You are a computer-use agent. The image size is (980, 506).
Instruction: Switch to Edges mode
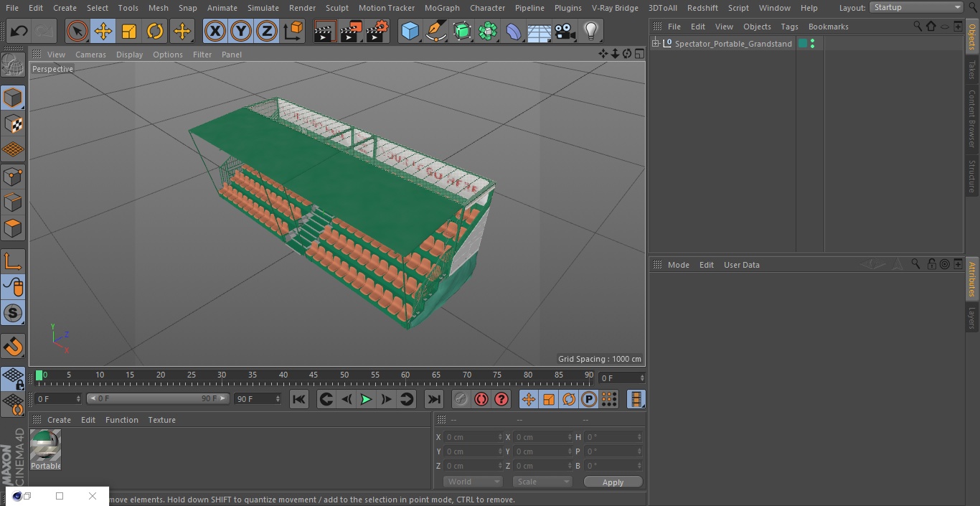coord(13,202)
